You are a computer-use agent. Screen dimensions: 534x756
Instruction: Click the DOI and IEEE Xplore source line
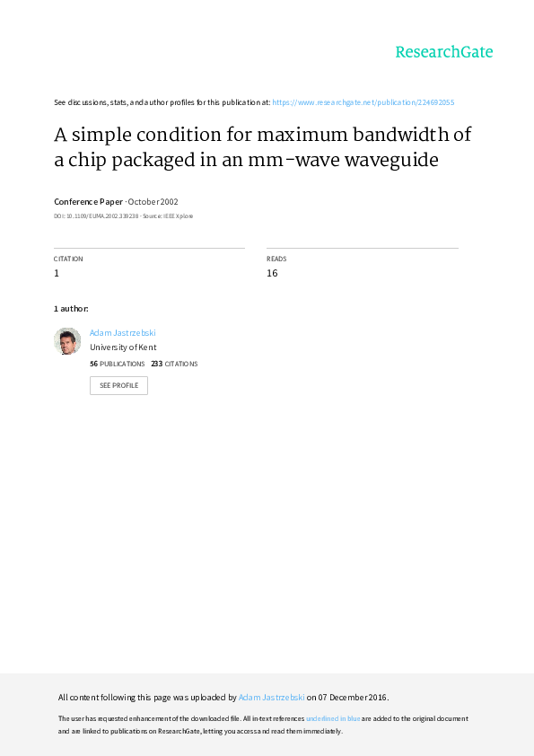(123, 216)
